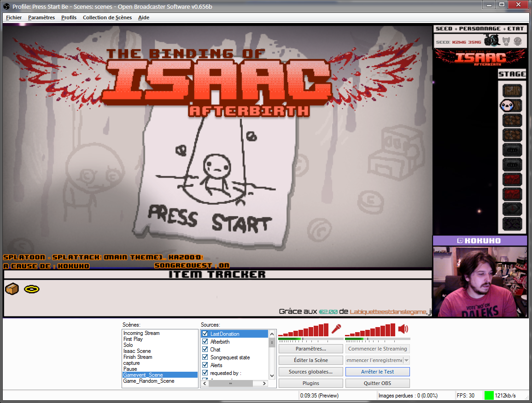Open the Fichier menu

pyautogui.click(x=14, y=17)
